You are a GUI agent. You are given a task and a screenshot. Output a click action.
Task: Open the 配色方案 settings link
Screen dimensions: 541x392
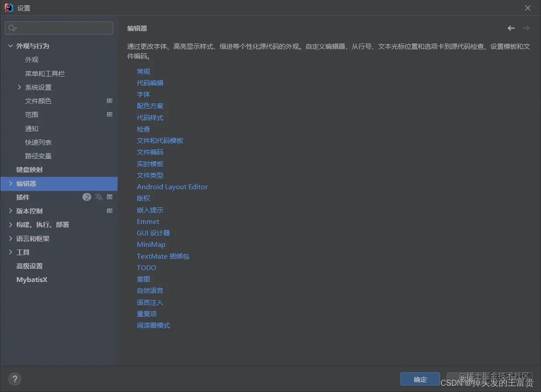pos(150,106)
